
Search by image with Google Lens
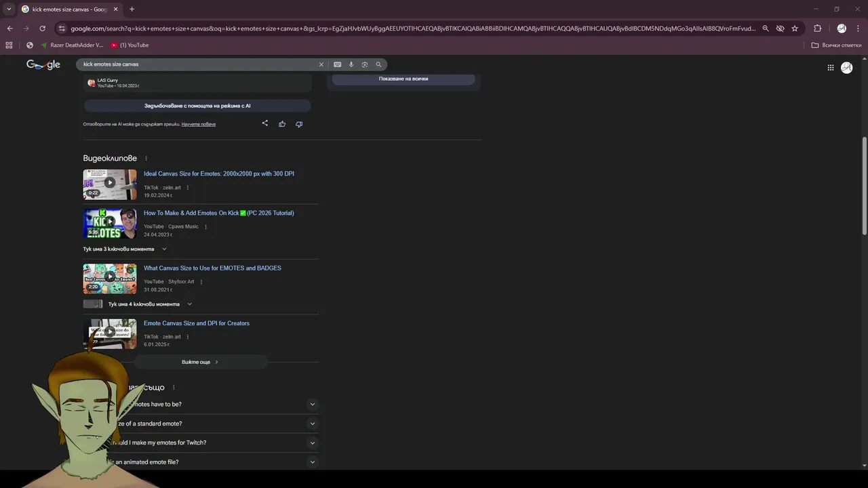point(365,64)
